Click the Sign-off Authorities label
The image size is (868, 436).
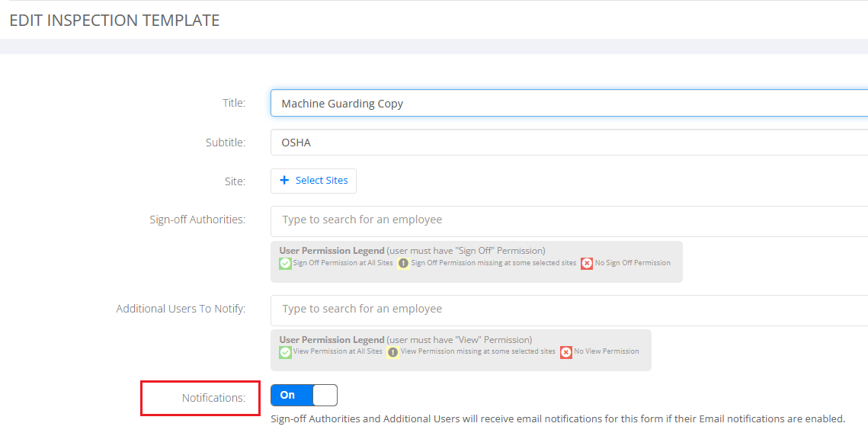197,220
